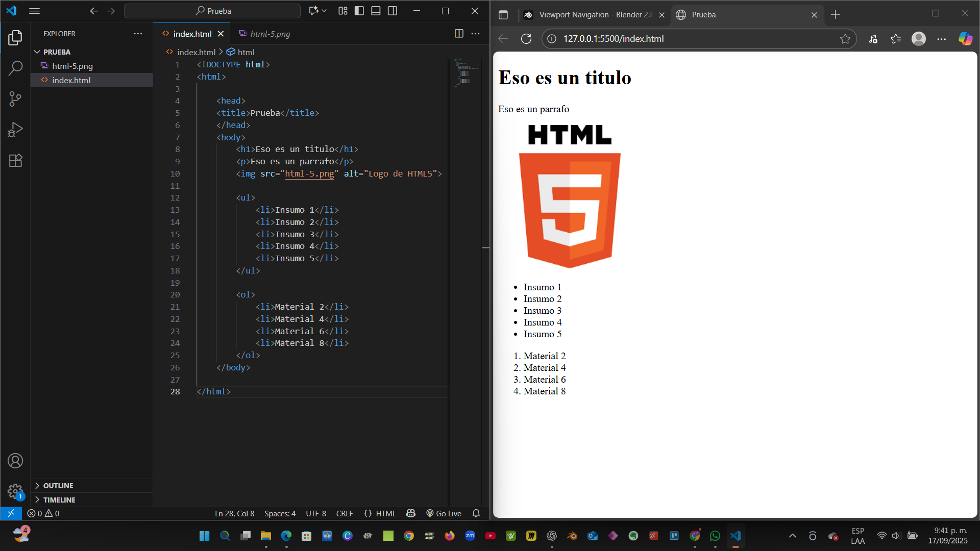The width and height of the screenshot is (980, 551).
Task: Change file encoding UTF-8
Action: click(316, 513)
